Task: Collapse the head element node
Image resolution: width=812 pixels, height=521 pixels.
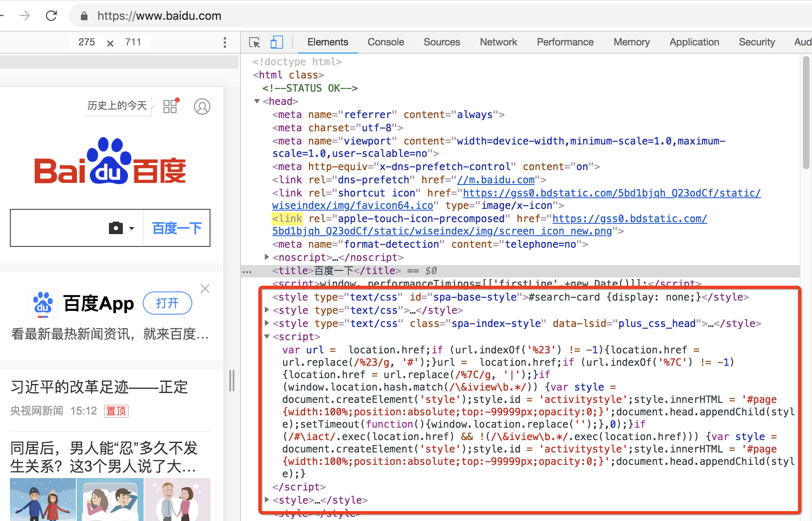Action: point(257,101)
